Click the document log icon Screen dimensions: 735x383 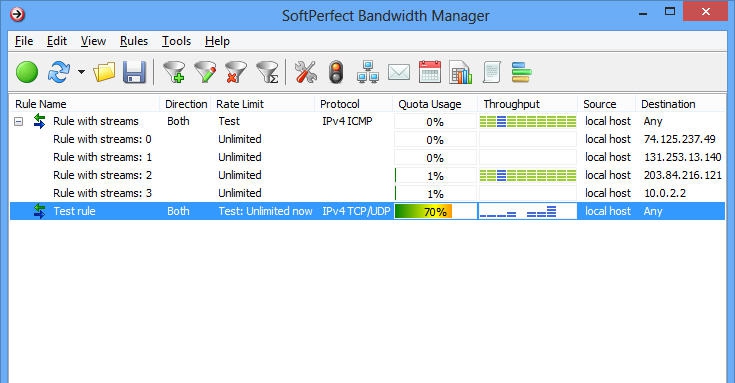coord(491,73)
